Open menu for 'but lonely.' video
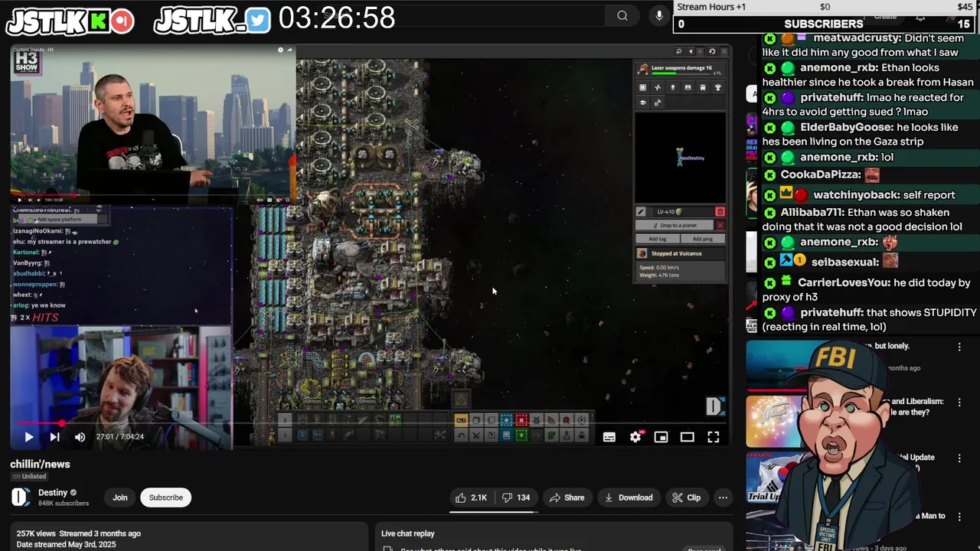Image resolution: width=980 pixels, height=551 pixels. click(959, 347)
